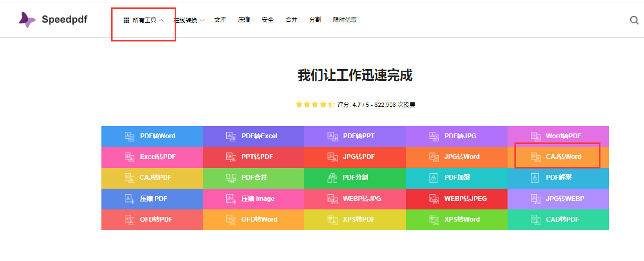This screenshot has width=644, height=261.
Task: Click the Excel转PDF tile icon
Action: [130, 157]
